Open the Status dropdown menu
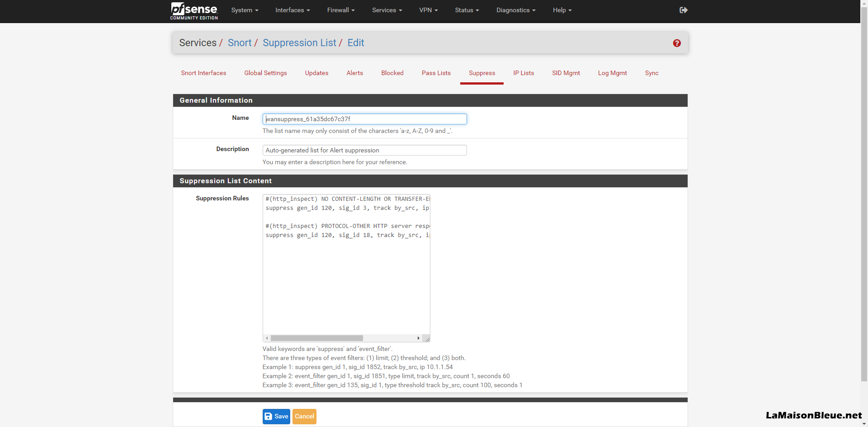 pyautogui.click(x=467, y=10)
